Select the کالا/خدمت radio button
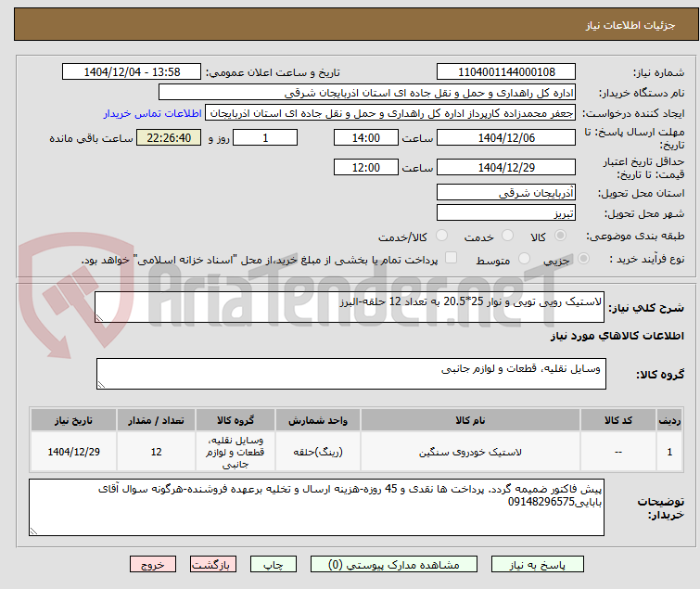The image size is (700, 589). [441, 236]
